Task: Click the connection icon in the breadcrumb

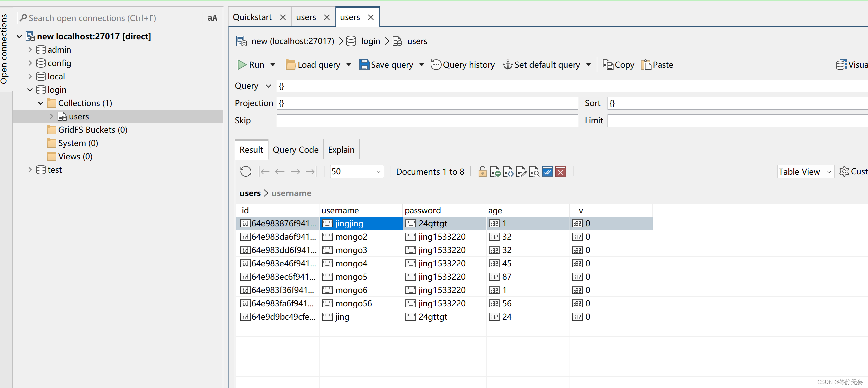Action: coord(241,41)
